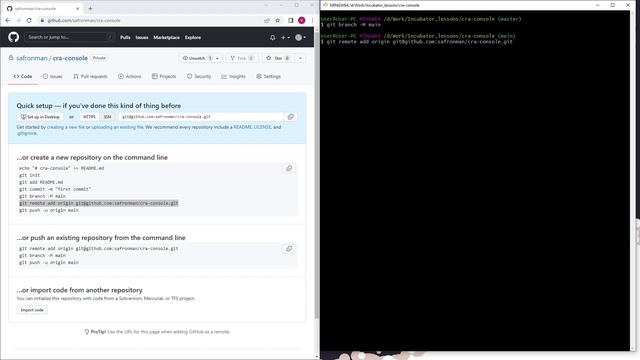Open the browser side panel

(x=291, y=20)
